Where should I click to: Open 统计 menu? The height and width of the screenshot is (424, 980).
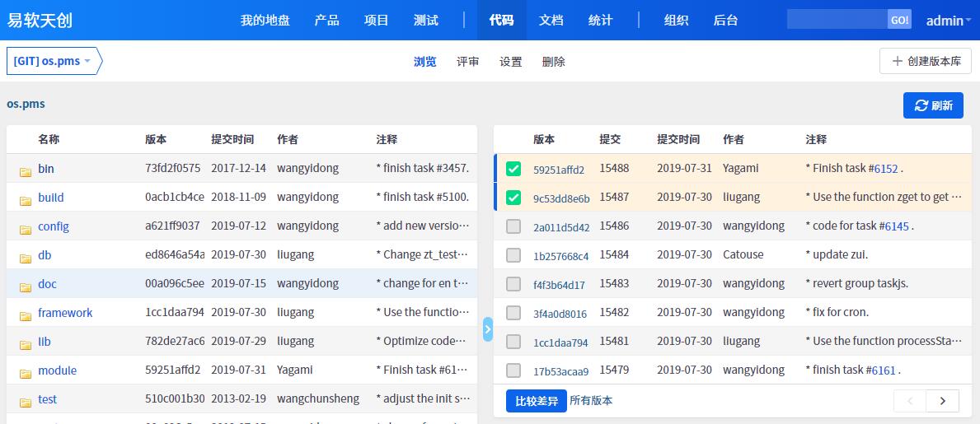[601, 20]
